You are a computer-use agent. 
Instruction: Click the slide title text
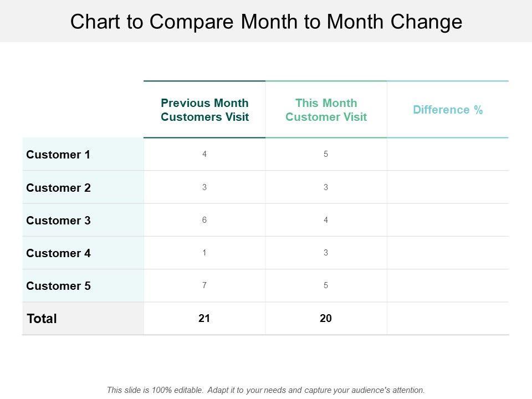(x=266, y=22)
